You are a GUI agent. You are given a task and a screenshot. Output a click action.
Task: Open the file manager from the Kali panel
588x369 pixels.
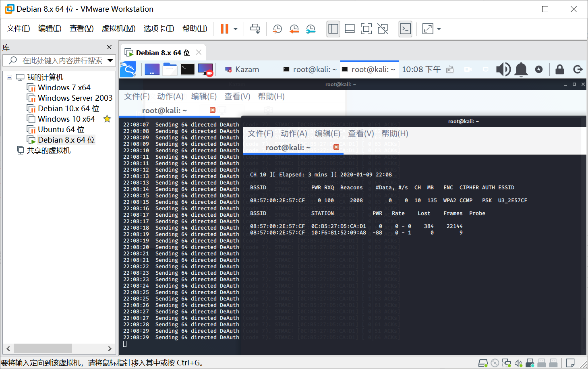click(170, 69)
